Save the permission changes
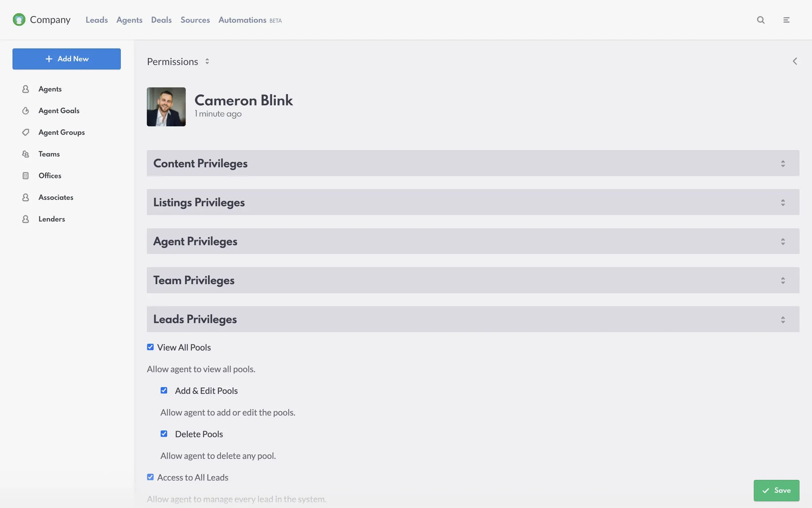Image resolution: width=812 pixels, height=508 pixels. [776, 490]
